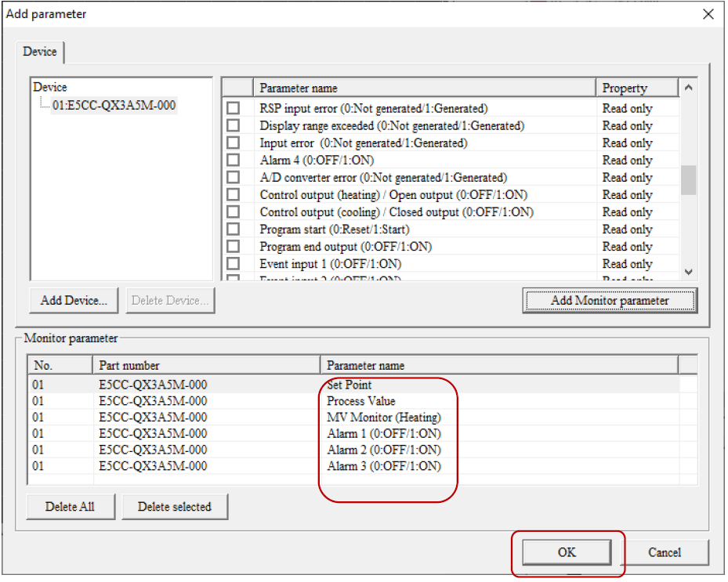Select the Process Value monitor row
The width and height of the screenshot is (728, 582).
click(353, 401)
